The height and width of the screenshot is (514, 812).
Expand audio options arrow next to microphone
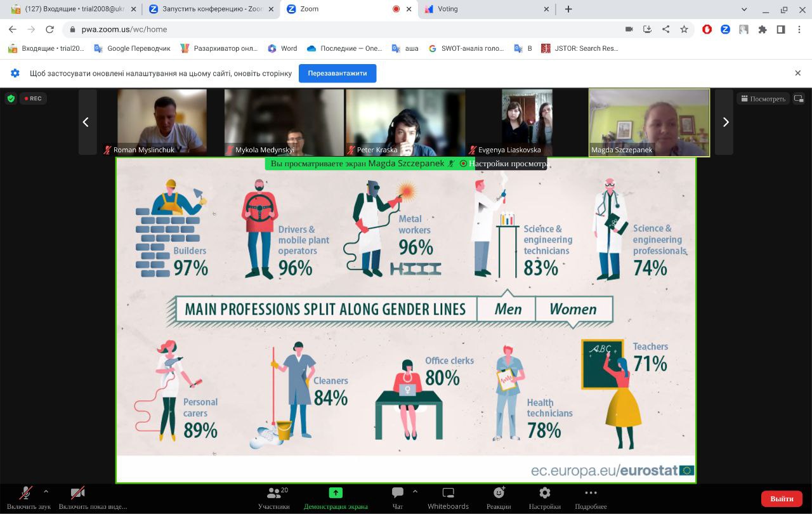(46, 491)
